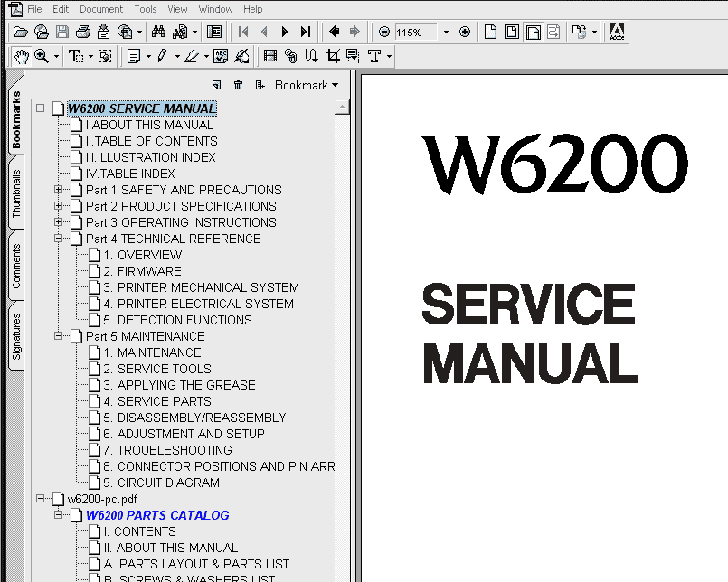Open the File menu
The height and width of the screenshot is (582, 728).
pyautogui.click(x=34, y=9)
